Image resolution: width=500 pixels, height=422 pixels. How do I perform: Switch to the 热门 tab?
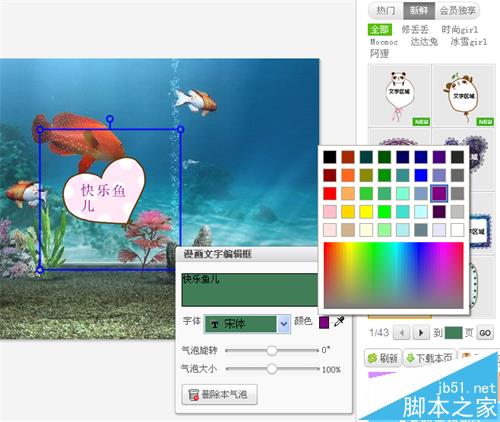(x=386, y=11)
